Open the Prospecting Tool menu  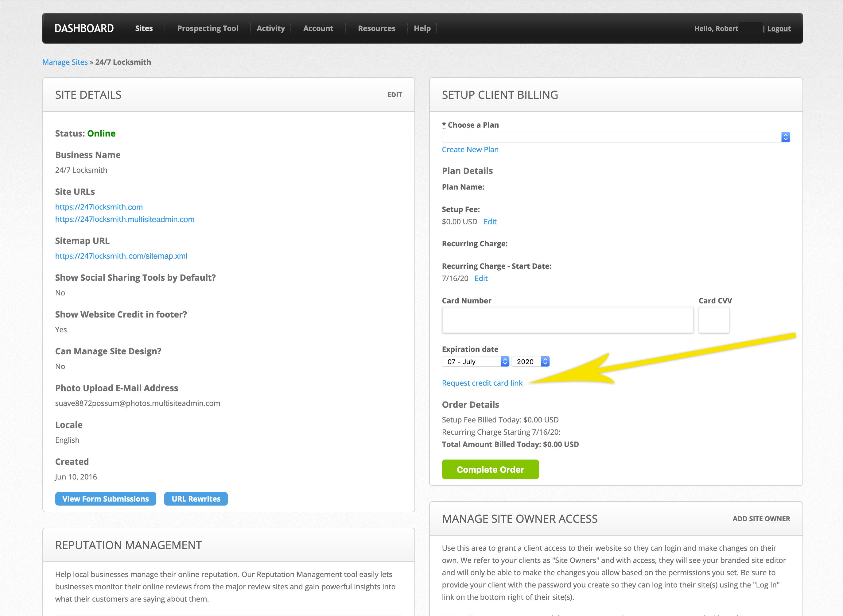coord(208,28)
